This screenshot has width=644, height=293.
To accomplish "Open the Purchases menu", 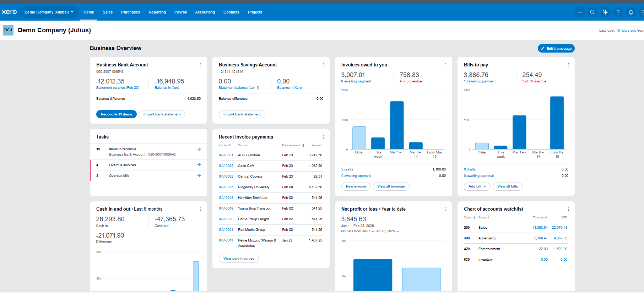I will click(x=130, y=12).
